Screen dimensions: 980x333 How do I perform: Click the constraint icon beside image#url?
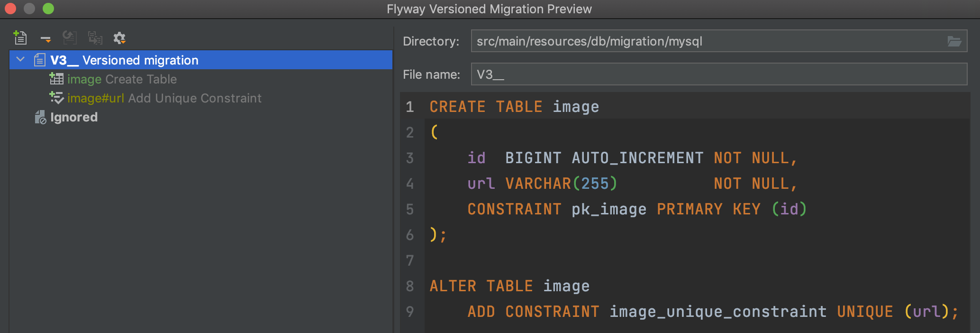point(56,98)
